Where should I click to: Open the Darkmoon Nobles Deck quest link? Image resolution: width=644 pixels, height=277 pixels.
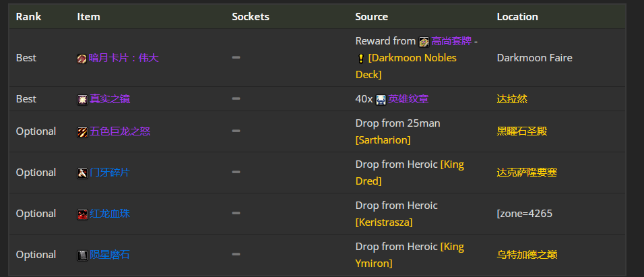[x=406, y=66]
